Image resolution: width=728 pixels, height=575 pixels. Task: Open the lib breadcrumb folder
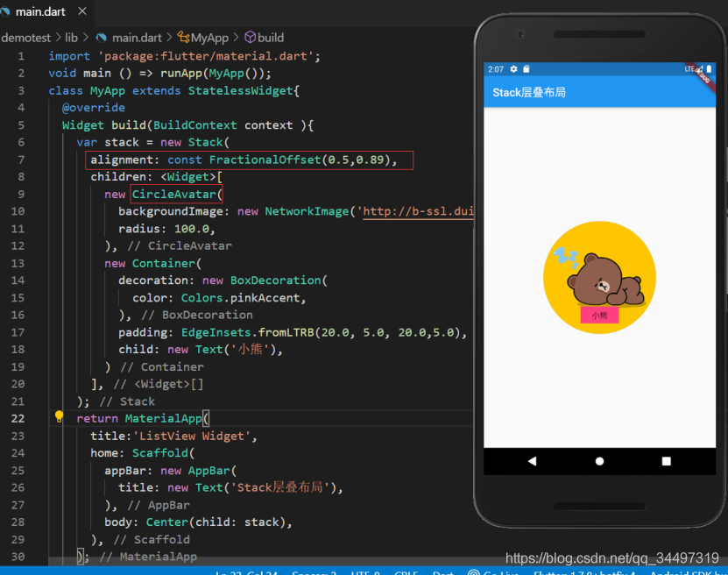[x=71, y=38]
